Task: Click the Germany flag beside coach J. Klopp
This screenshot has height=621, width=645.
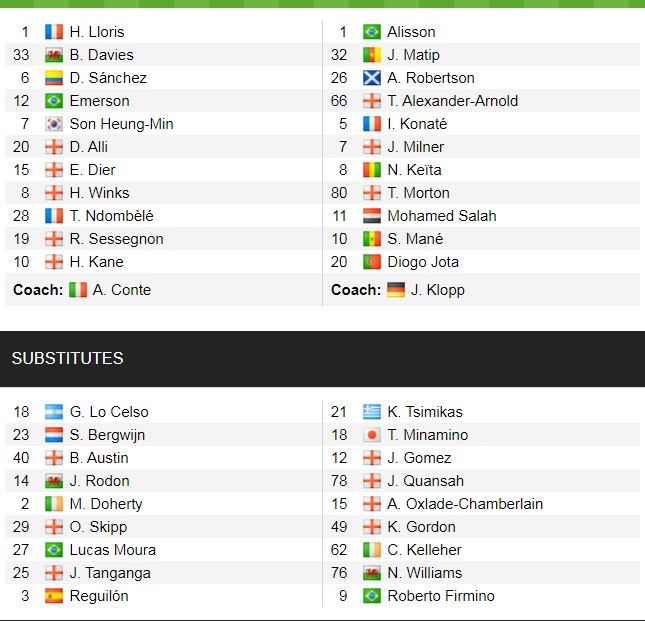Action: [396, 290]
